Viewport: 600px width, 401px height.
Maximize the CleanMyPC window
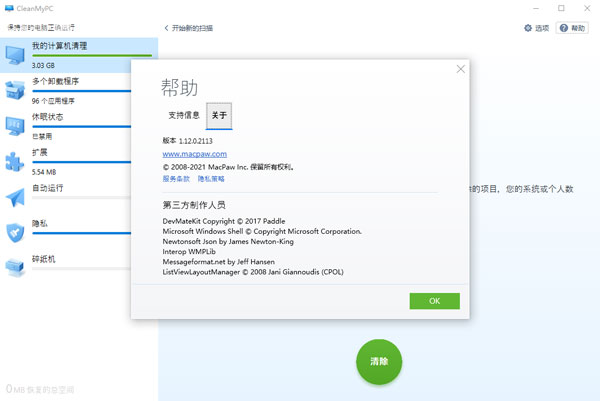pyautogui.click(x=561, y=8)
